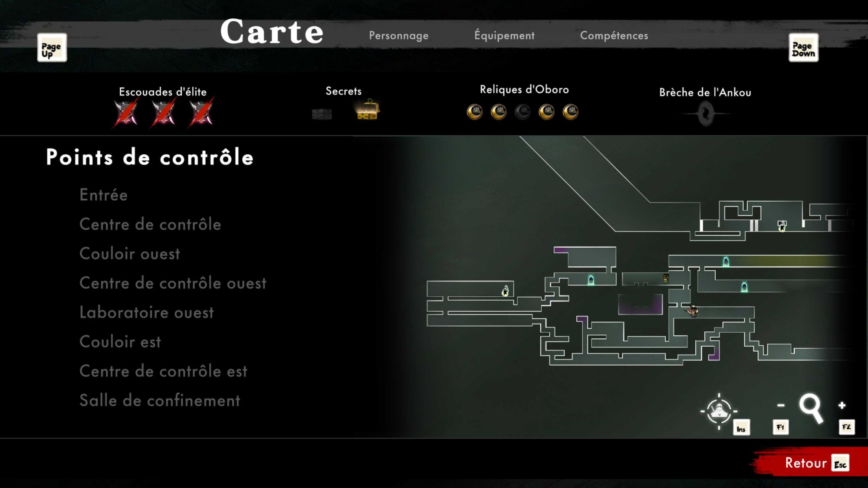The width and height of the screenshot is (868, 488).
Task: Click the checkpoint marker in the right corridor
Action: tap(744, 286)
